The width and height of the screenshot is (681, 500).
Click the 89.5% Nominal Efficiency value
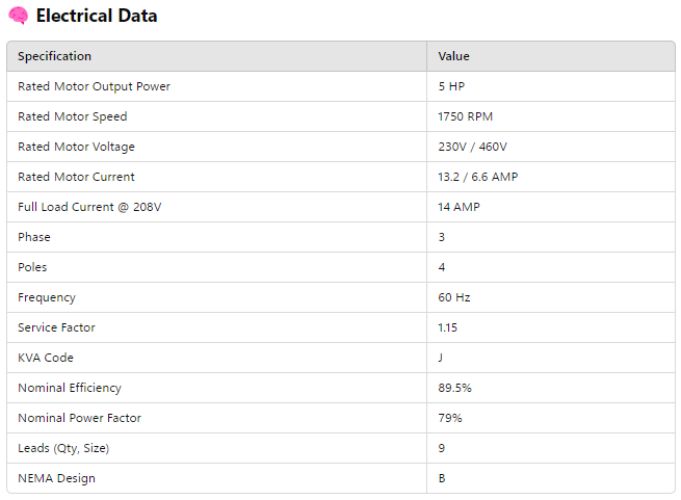click(455, 387)
